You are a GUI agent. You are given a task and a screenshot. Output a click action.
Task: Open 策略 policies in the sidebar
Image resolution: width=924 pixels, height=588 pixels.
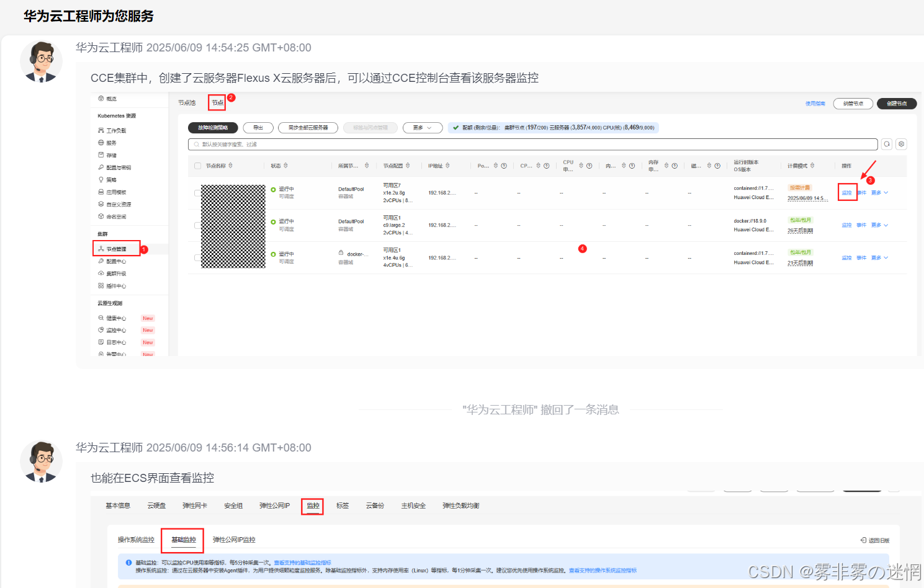(x=107, y=179)
